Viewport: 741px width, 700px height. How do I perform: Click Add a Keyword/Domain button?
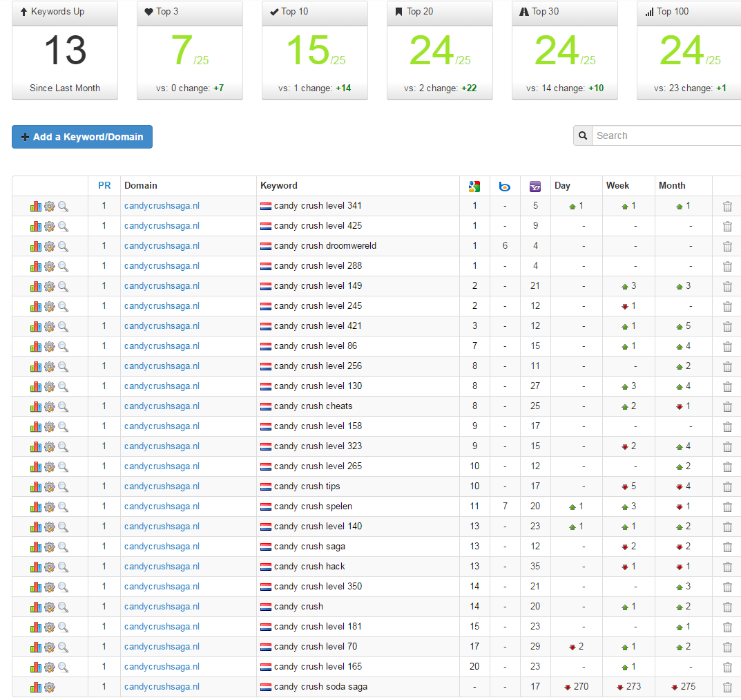(x=82, y=137)
